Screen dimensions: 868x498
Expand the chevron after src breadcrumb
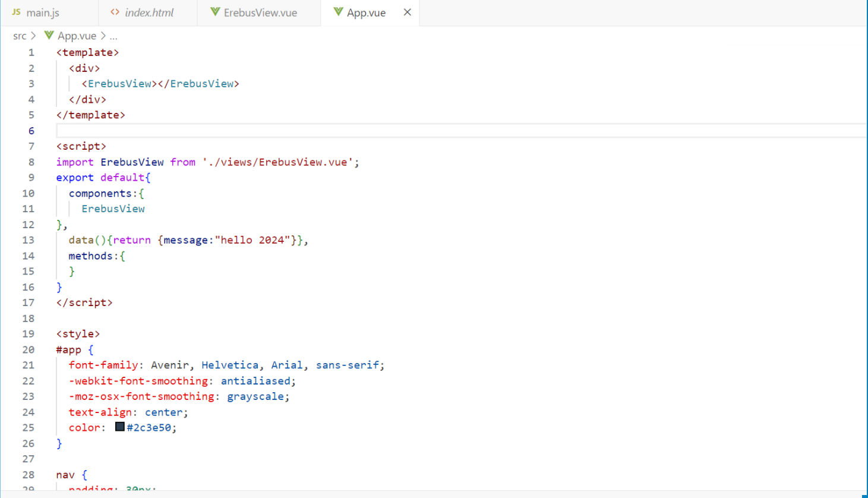33,36
